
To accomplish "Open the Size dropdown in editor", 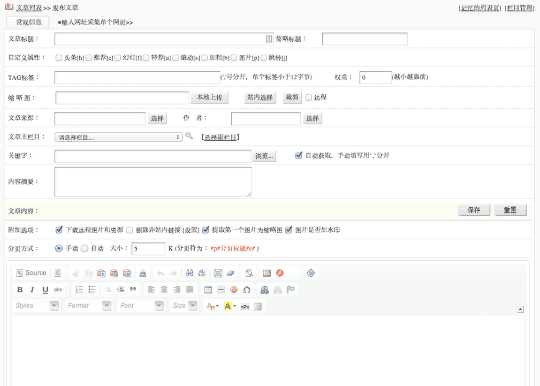I will [184, 305].
